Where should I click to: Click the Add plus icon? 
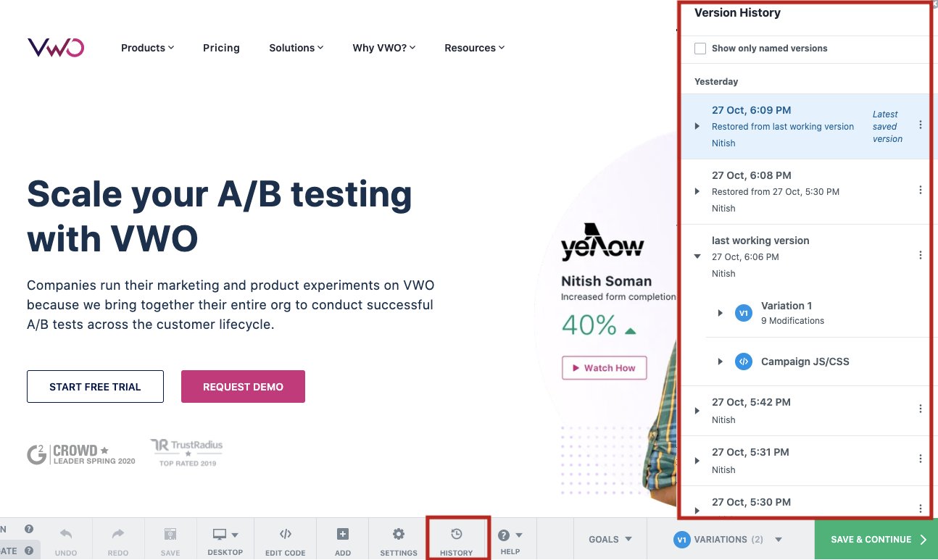[x=343, y=534]
